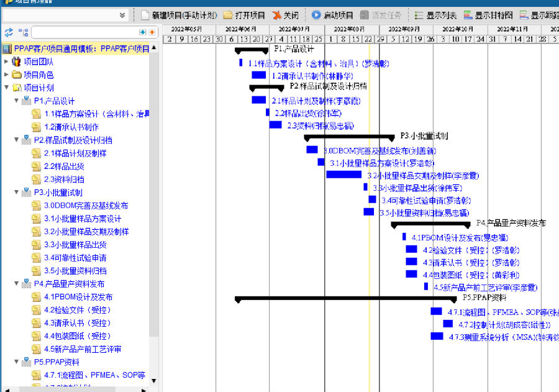Collapse the P2.样品试制及设计归档 tree node
Image resolution: width=559 pixels, height=392 pixels.
point(16,140)
